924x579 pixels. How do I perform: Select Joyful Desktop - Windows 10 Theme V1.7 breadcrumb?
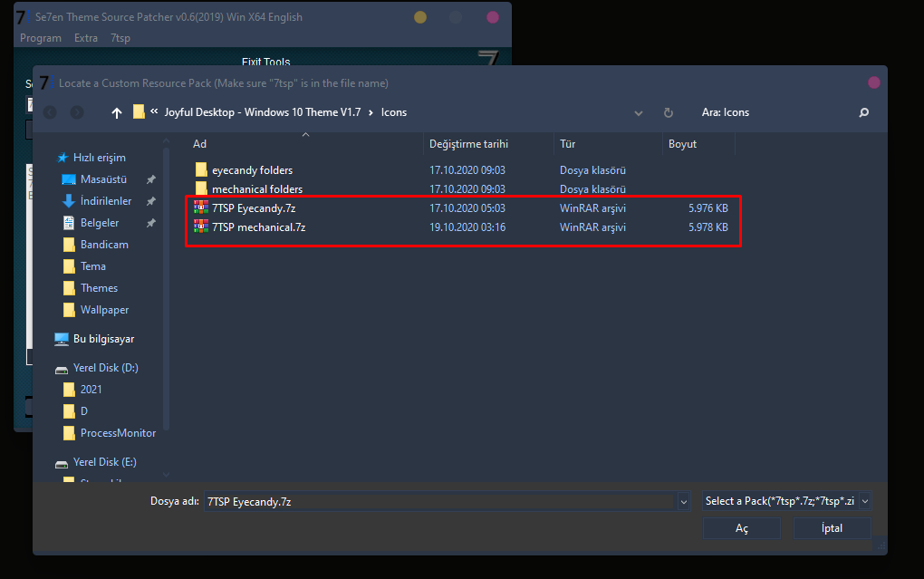pos(262,112)
